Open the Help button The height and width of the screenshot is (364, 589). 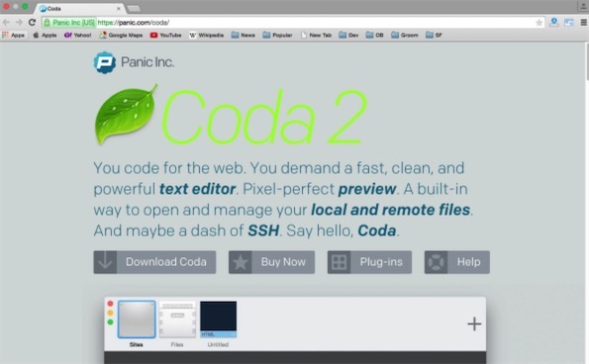coord(457,262)
